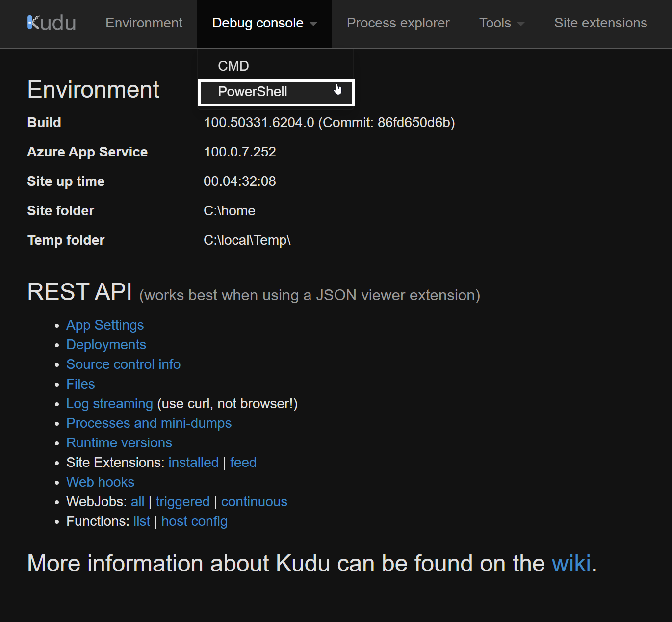
Task: Open the Site Extensions feed link
Action: point(243,463)
